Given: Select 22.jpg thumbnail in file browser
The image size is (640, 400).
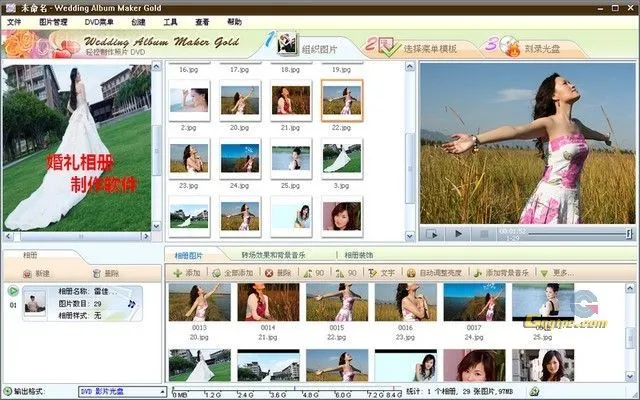Looking at the screenshot, I should (x=342, y=101).
